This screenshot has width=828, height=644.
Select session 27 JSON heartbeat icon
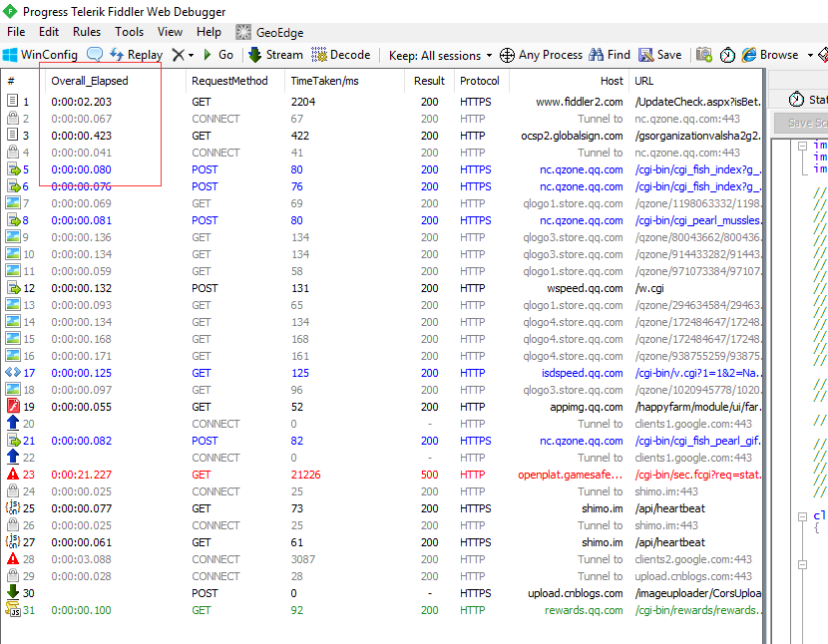pos(13,541)
